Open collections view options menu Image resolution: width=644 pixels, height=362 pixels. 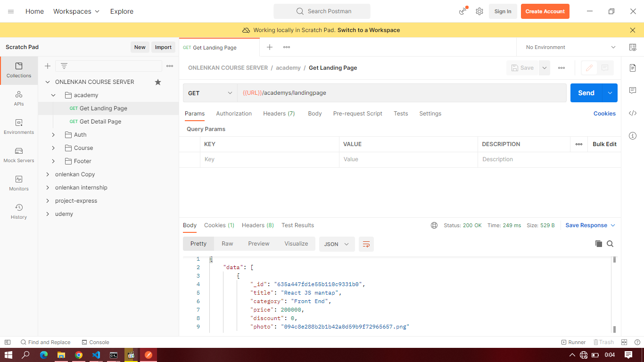pyautogui.click(x=170, y=66)
